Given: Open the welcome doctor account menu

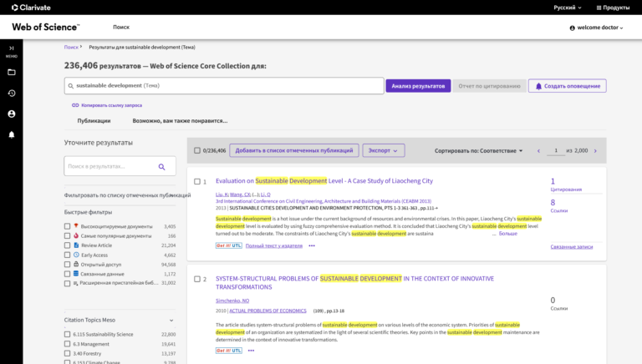Looking at the screenshot, I should pos(596,28).
